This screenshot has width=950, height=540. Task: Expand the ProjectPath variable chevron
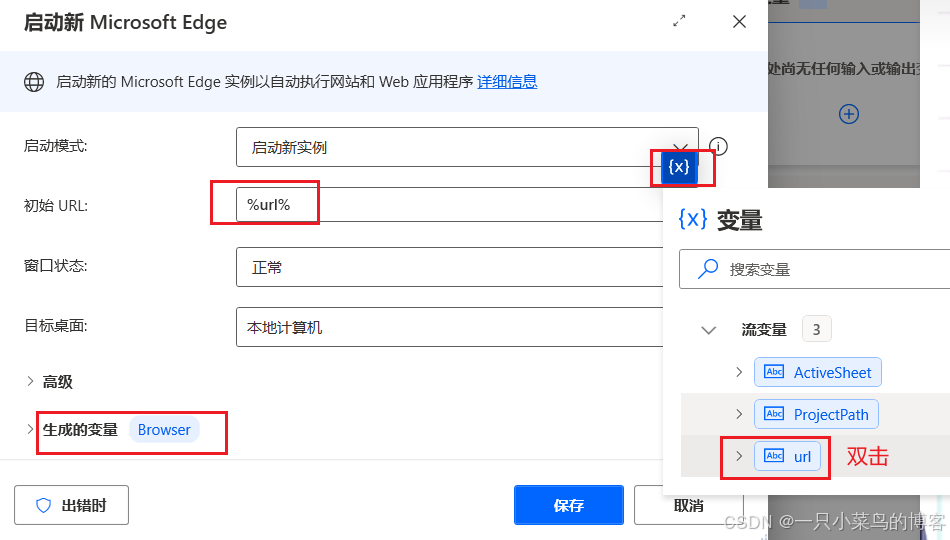[739, 414]
